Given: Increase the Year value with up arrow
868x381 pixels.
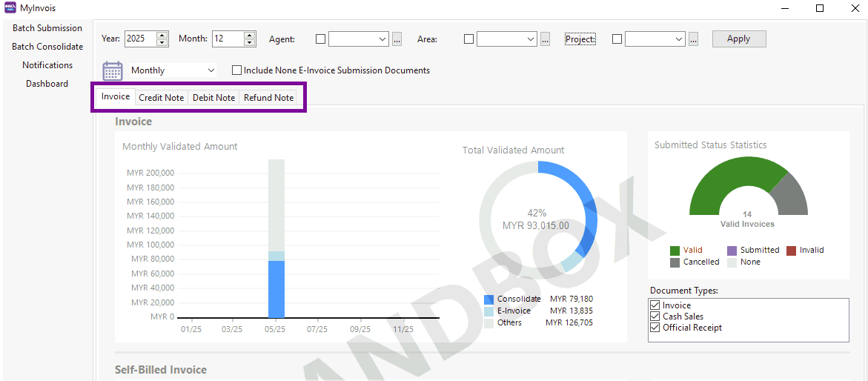Looking at the screenshot, I should [x=162, y=36].
